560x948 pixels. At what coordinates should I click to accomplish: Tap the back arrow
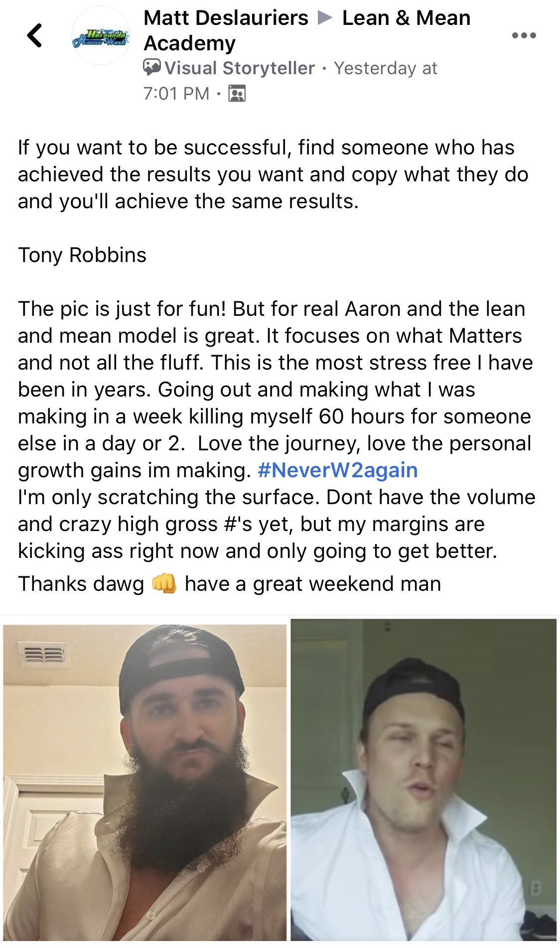coord(34,36)
